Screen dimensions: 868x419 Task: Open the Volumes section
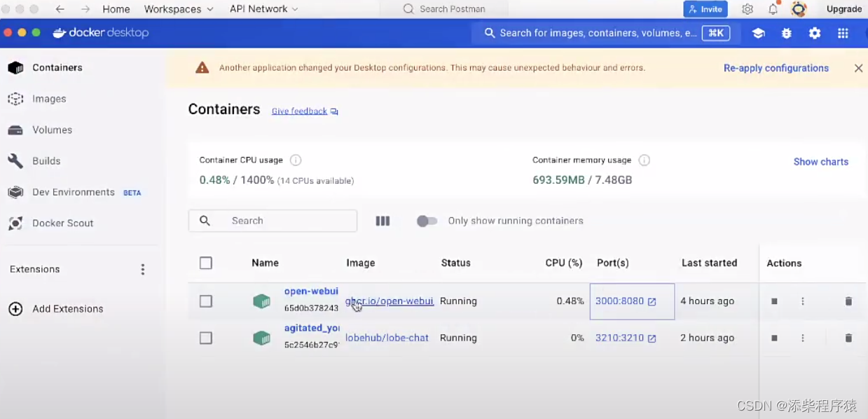pyautogui.click(x=52, y=130)
